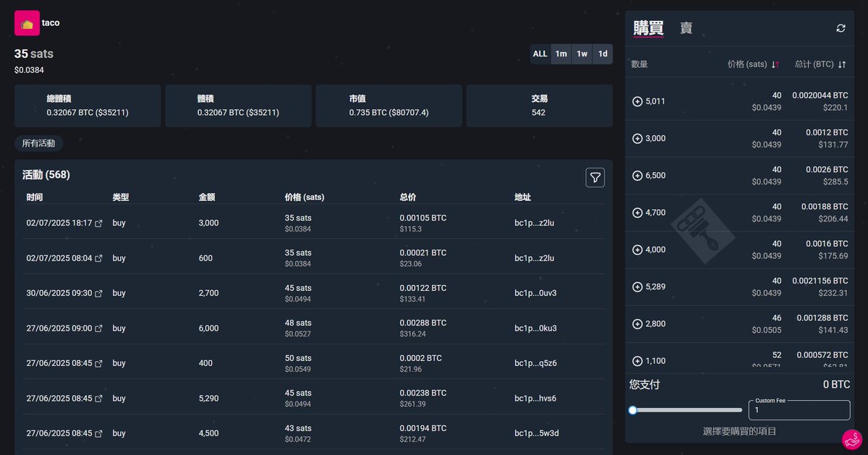Viewport: 868px width, 455px height.
Task: Click the 46 sats price in order list
Action: tap(777, 318)
